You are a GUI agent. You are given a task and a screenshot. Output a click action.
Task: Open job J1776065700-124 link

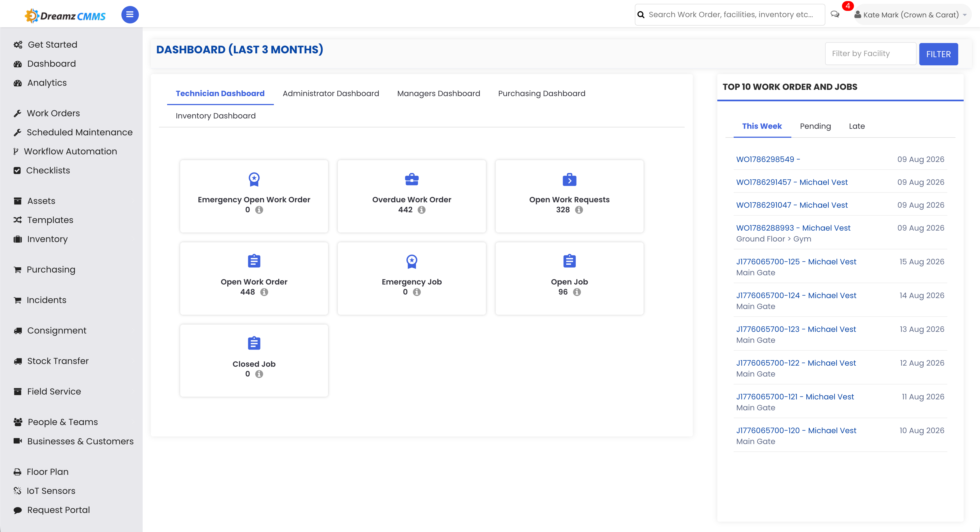(796, 296)
